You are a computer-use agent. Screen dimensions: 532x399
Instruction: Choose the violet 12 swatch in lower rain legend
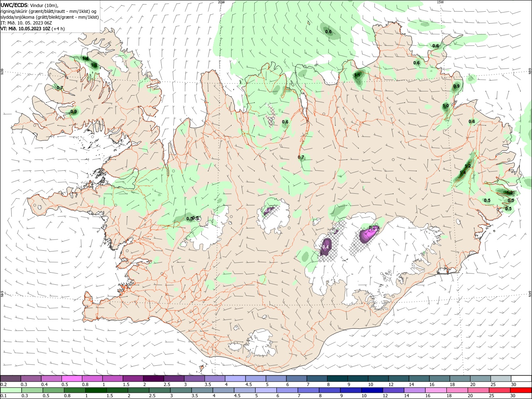click(x=392, y=390)
